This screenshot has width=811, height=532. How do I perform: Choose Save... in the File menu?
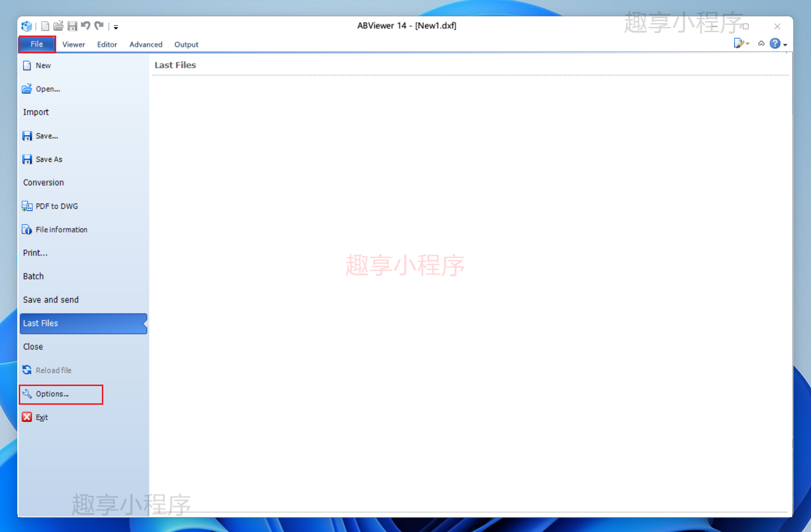(83, 136)
